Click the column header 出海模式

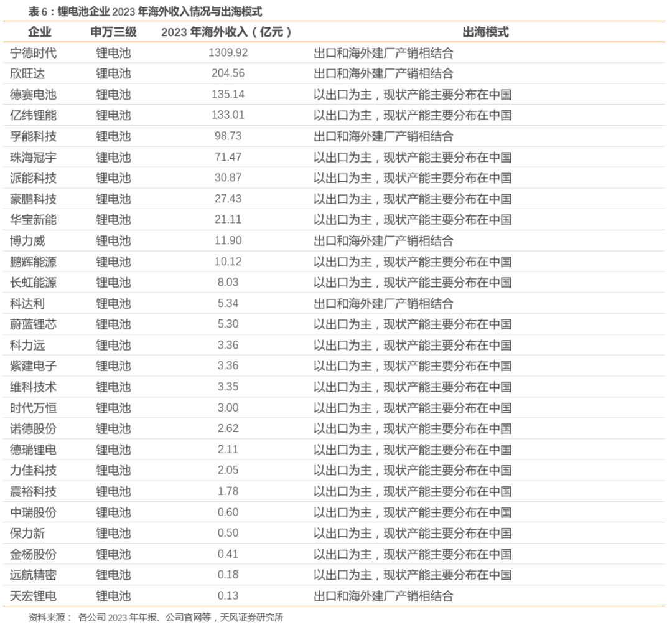[485, 32]
